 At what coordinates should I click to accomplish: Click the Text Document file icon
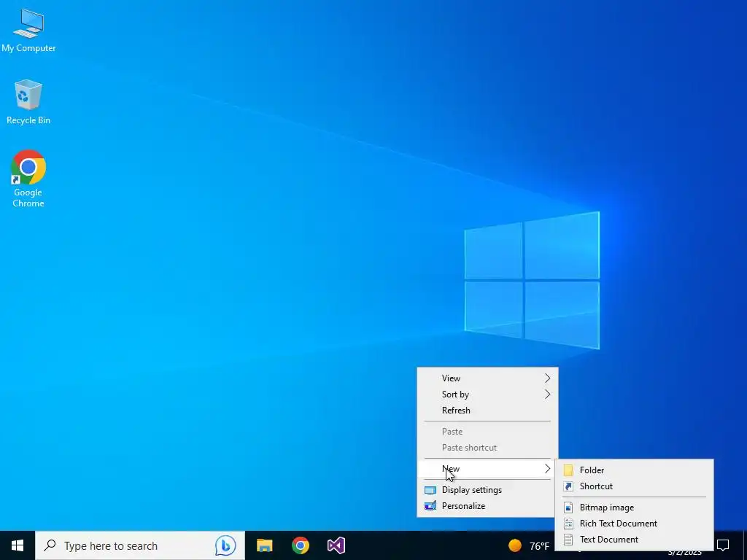point(568,540)
